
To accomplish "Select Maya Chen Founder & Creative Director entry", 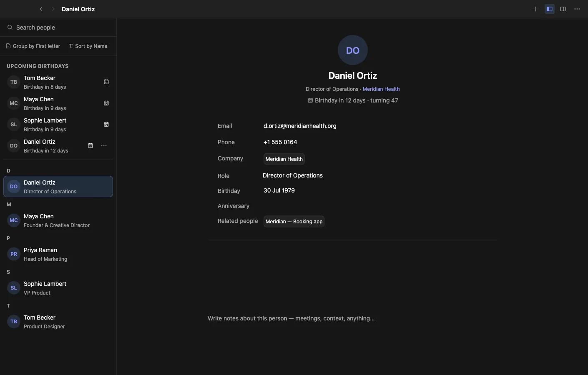I will click(58, 220).
